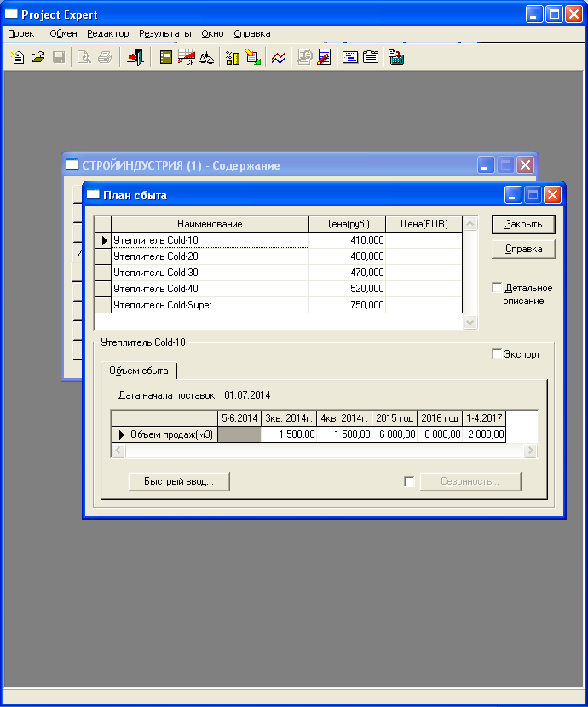The height and width of the screenshot is (707, 588).
Task: Click the print preview icon
Action: tap(84, 57)
